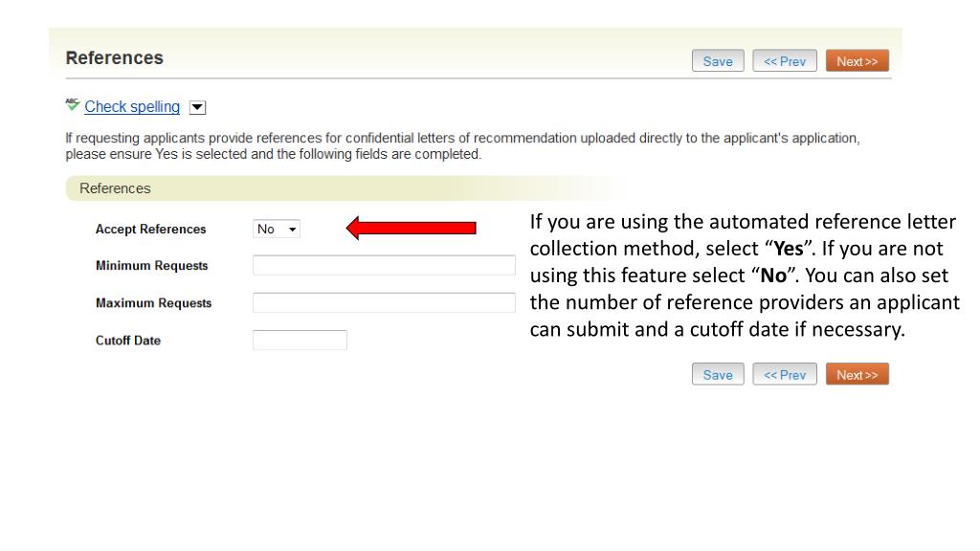
Task: Click the red arrow pointing at Accept References
Action: coord(412,228)
